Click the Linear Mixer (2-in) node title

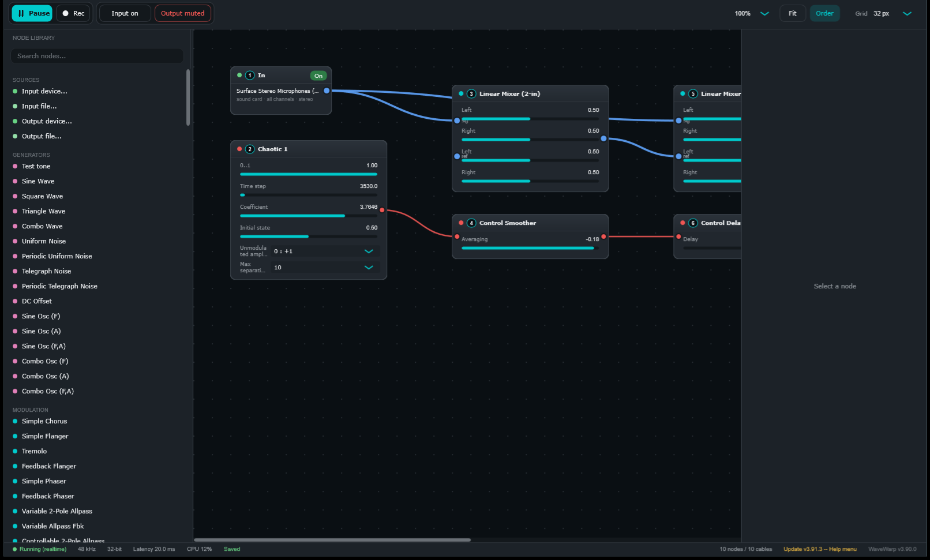[x=509, y=94]
